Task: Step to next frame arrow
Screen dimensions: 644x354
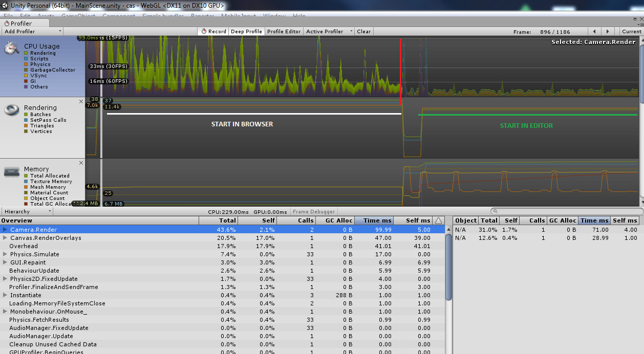Action: tap(608, 31)
